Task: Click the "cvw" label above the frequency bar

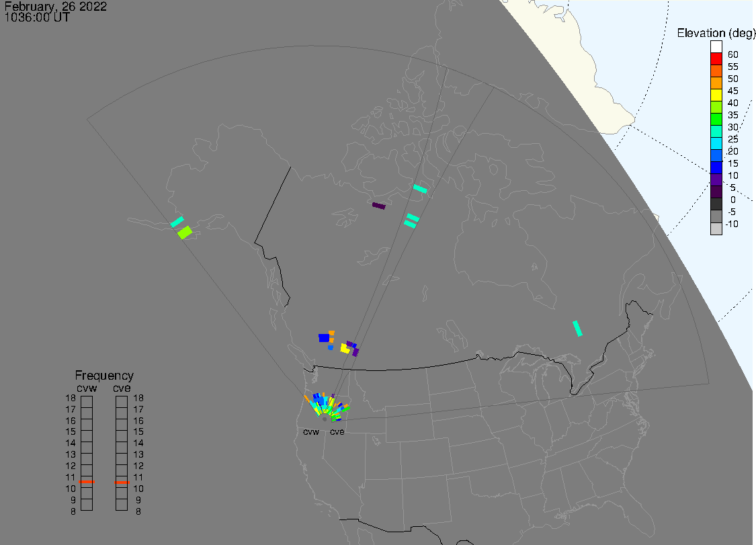Action: (x=87, y=388)
